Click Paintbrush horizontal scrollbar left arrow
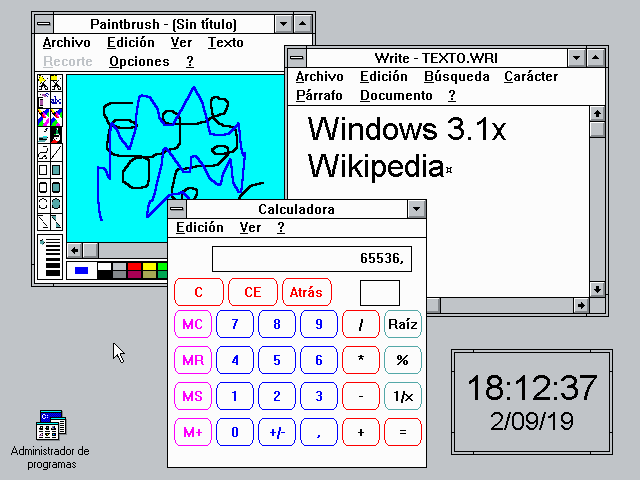 coord(74,250)
